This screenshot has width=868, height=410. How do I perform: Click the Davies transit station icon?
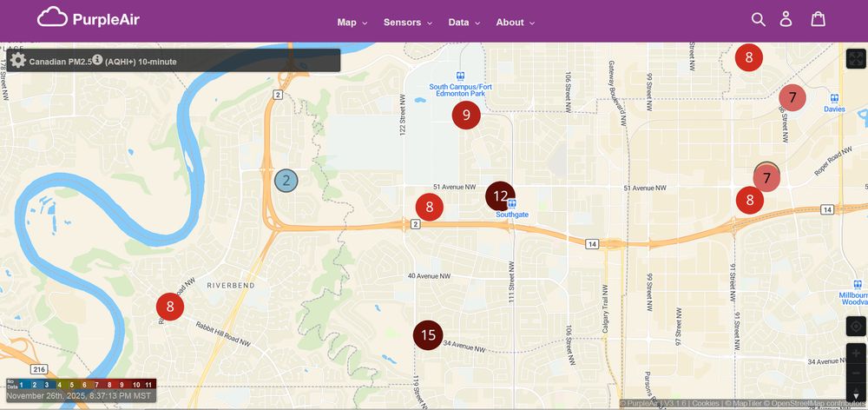(834, 99)
